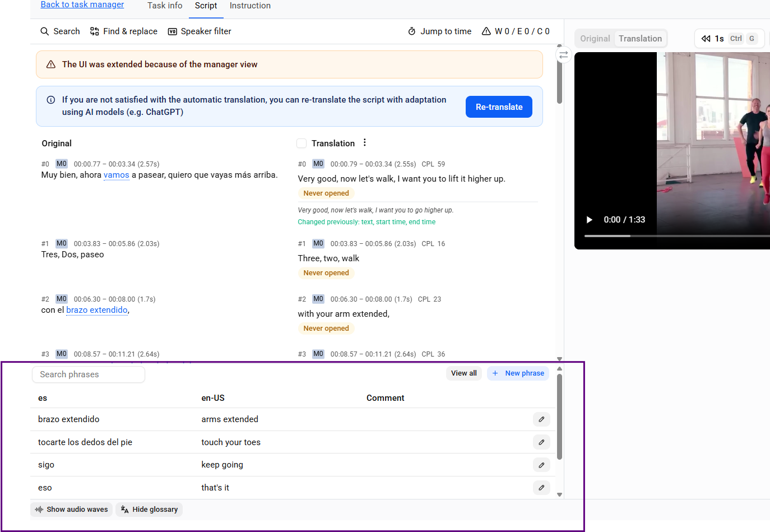Edit the 'sigo' glossary entry pencil
This screenshot has height=532, width=770.
pyautogui.click(x=541, y=465)
